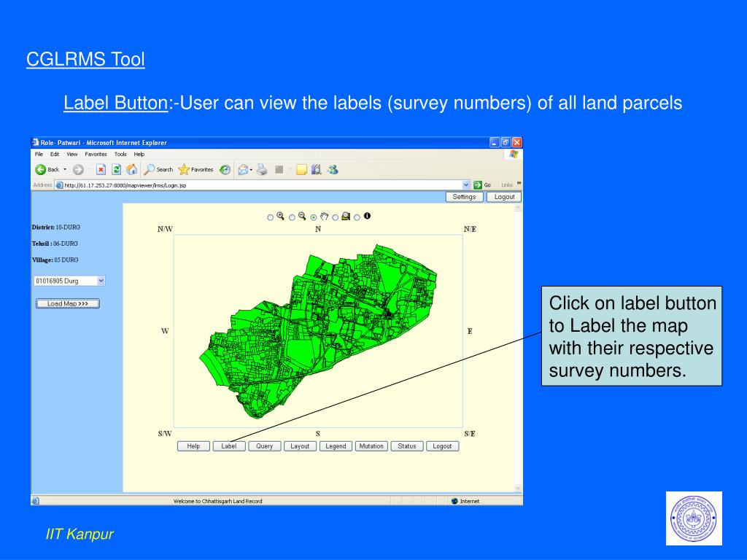
Task: Click the Load Map button
Action: tap(67, 303)
